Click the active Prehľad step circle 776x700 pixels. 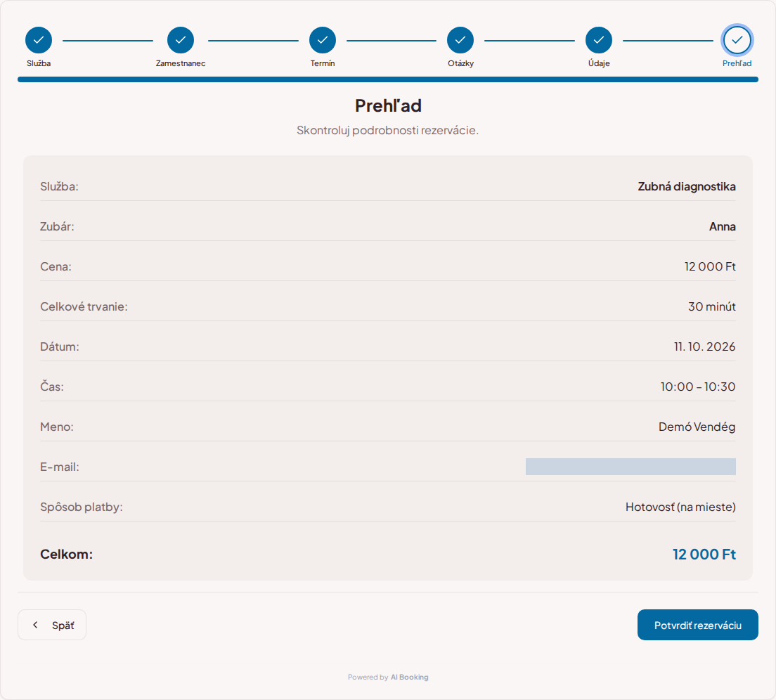[737, 40]
